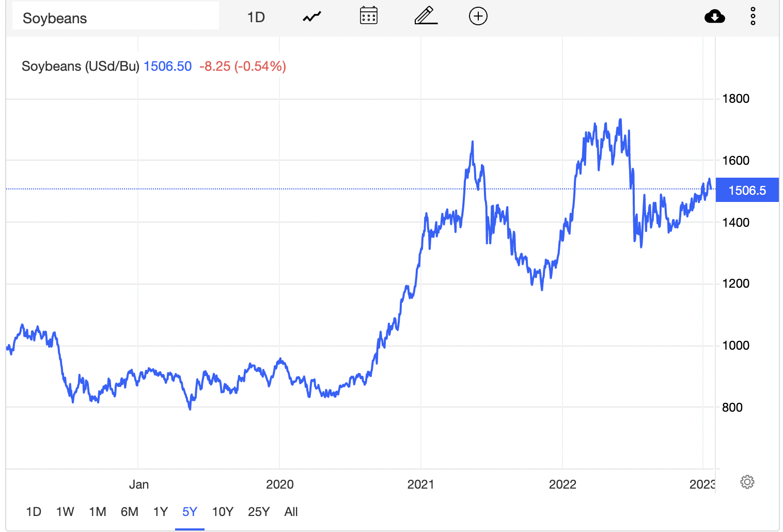The image size is (783, 532).
Task: Click the 1506.50 price value in legend
Action: click(167, 66)
